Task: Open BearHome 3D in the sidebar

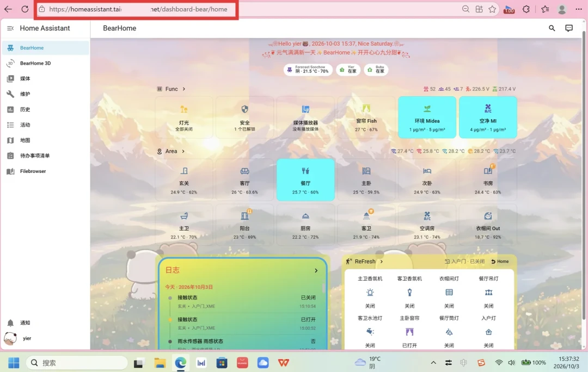Action: point(45,63)
